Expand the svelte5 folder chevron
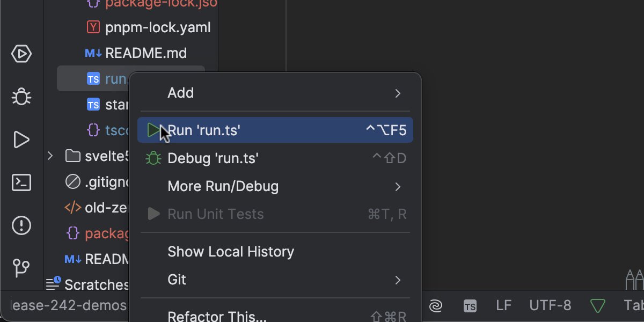 coord(50,156)
